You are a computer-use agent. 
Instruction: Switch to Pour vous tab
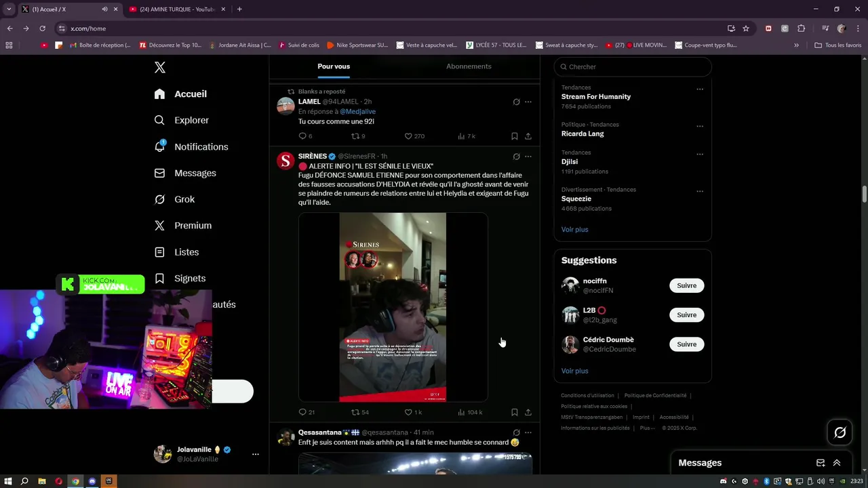[334, 66]
